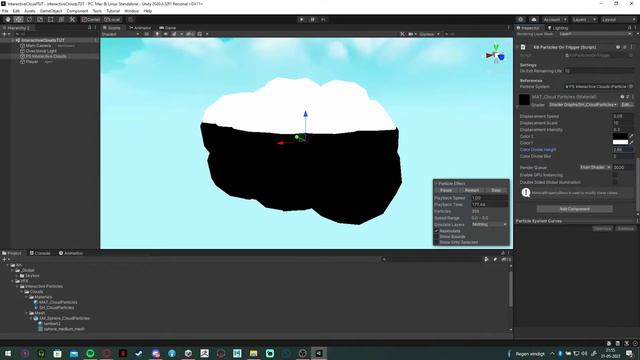The width and height of the screenshot is (640, 360).
Task: Click the Play button
Action: pos(302,19)
